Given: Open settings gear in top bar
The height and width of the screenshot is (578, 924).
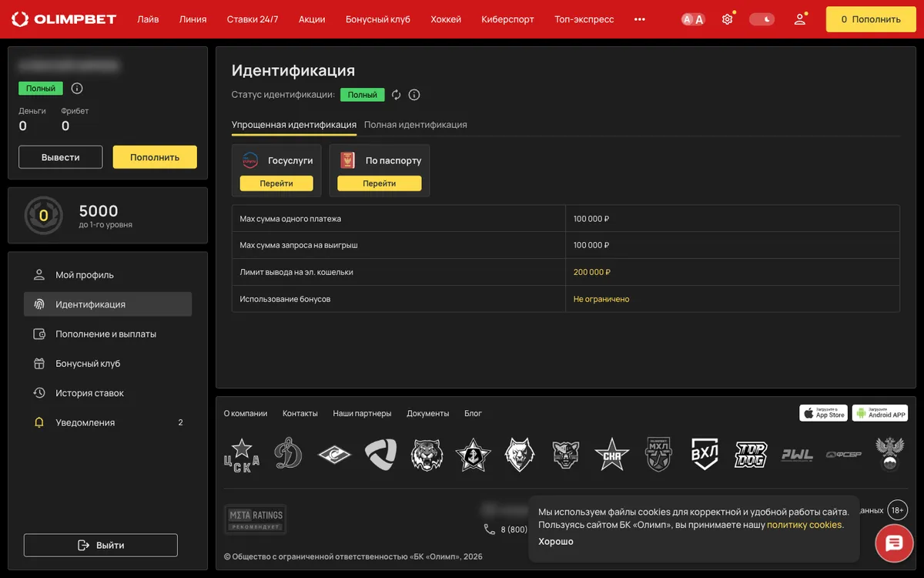Looking at the screenshot, I should click(x=727, y=19).
